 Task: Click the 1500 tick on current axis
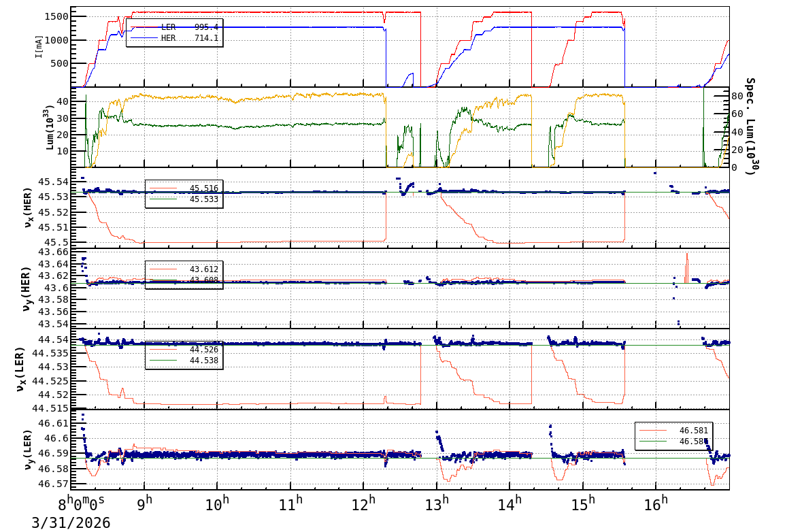pyautogui.click(x=56, y=16)
